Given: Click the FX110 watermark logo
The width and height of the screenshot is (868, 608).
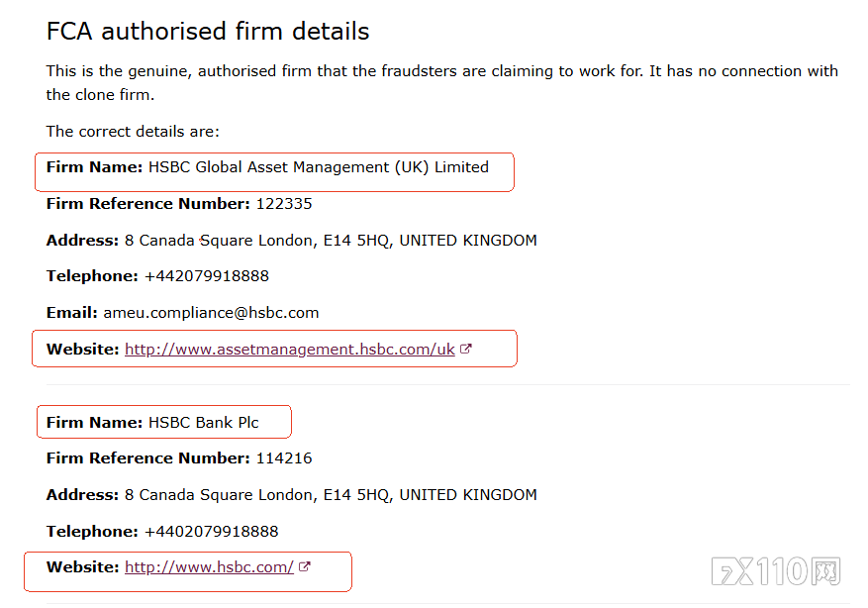Looking at the screenshot, I should [x=776, y=571].
